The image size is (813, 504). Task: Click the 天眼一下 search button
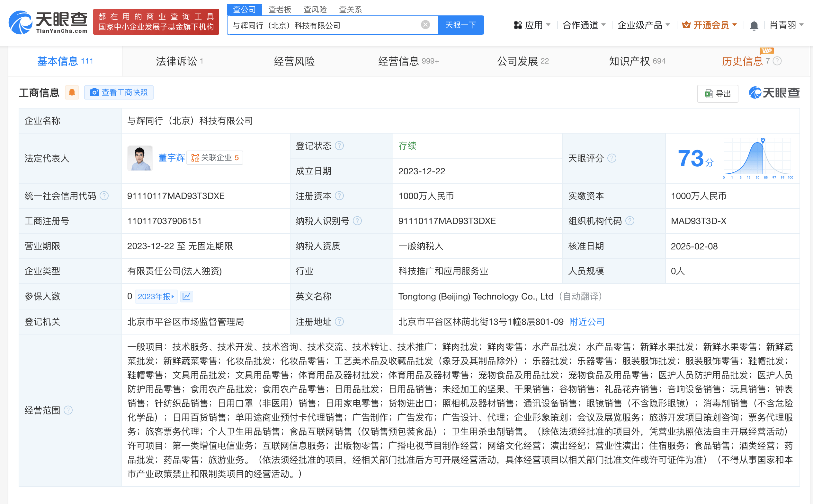tap(460, 25)
